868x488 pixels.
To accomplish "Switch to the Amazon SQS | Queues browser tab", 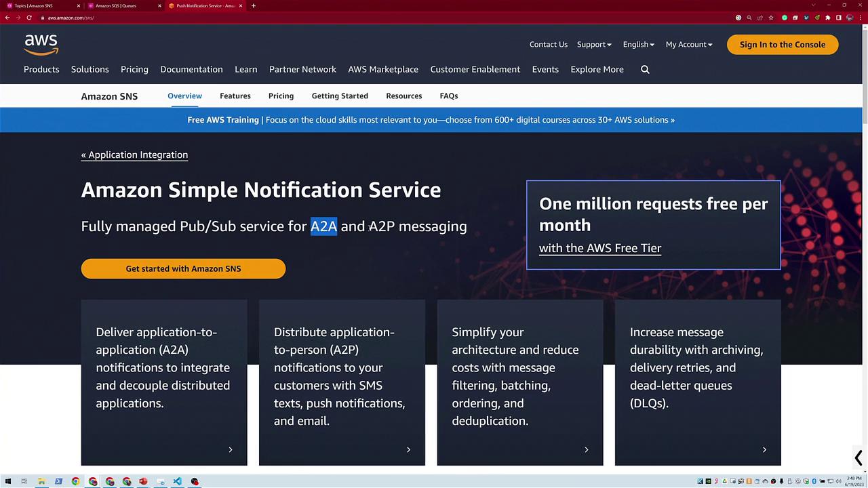I will coord(125,5).
